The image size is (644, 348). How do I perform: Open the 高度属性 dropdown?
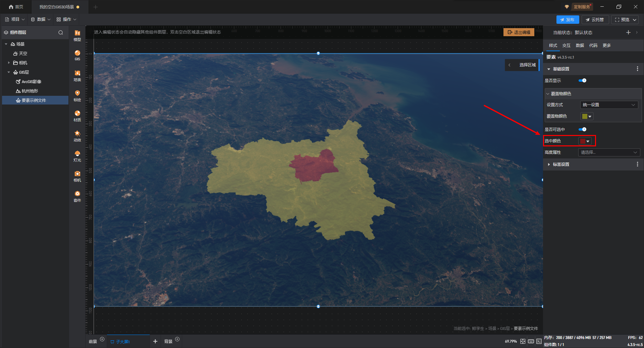[609, 152]
